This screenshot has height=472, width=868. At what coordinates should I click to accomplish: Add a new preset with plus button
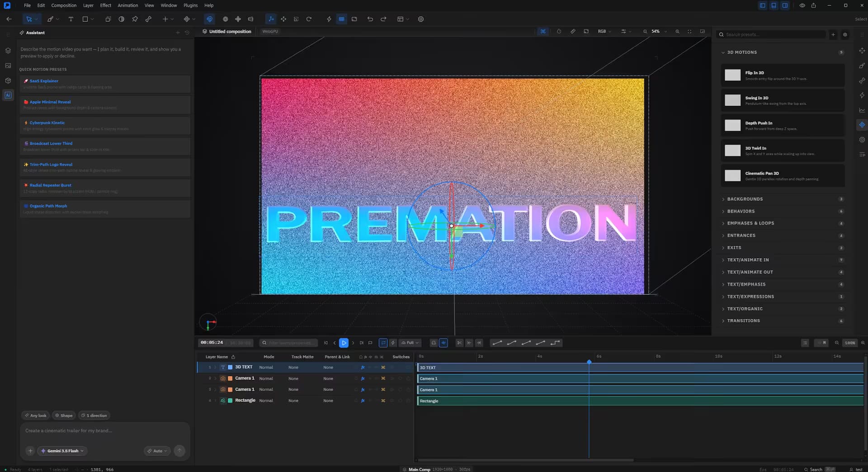coord(833,34)
